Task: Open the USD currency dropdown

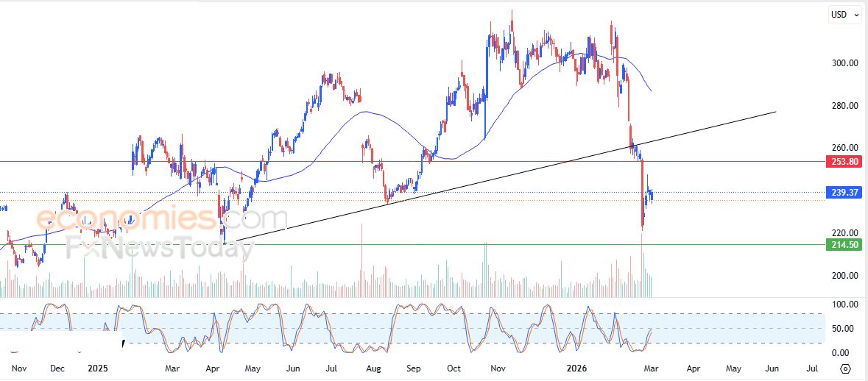Action: 844,14
